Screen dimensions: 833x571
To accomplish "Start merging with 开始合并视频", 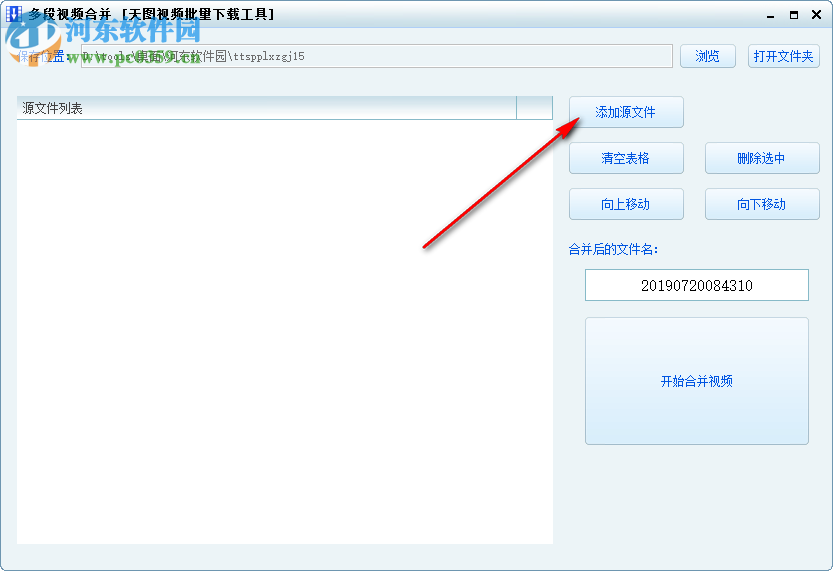I will point(696,381).
